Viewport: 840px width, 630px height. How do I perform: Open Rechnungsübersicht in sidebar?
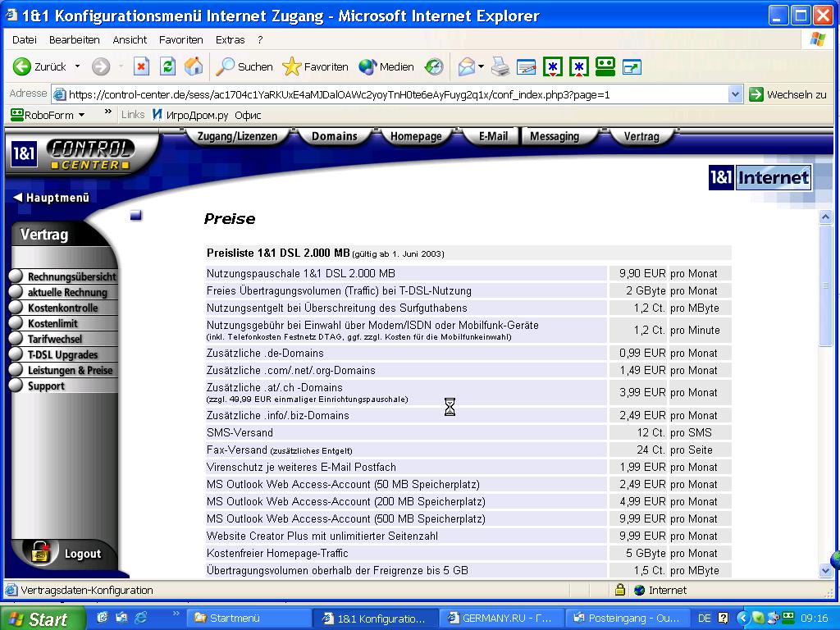(x=63, y=276)
